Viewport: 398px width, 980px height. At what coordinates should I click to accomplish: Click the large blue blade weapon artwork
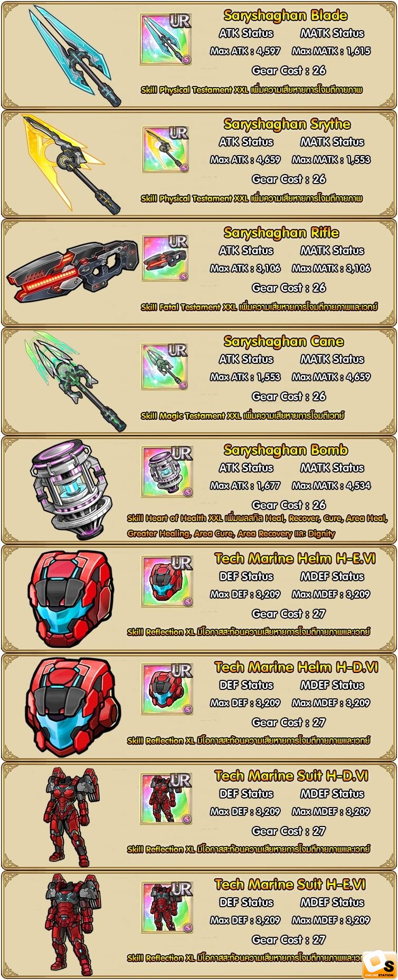[x=74, y=55]
